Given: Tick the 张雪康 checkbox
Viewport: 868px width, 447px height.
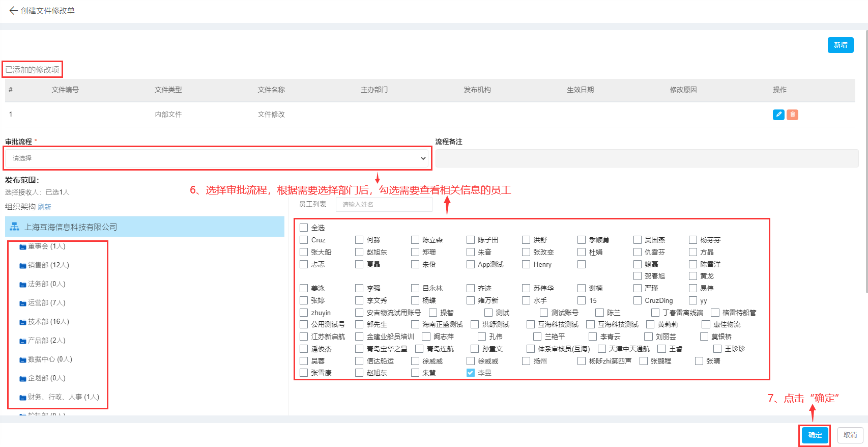Looking at the screenshot, I should tap(304, 373).
